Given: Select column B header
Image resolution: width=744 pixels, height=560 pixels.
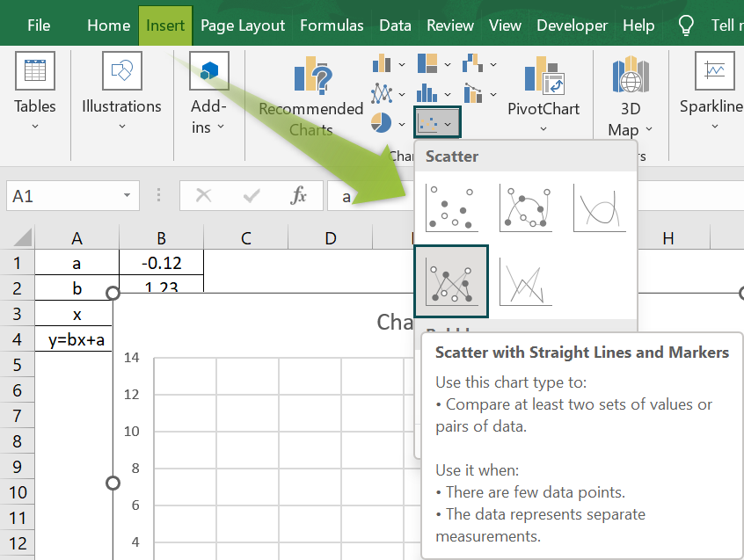Looking at the screenshot, I should [161, 237].
